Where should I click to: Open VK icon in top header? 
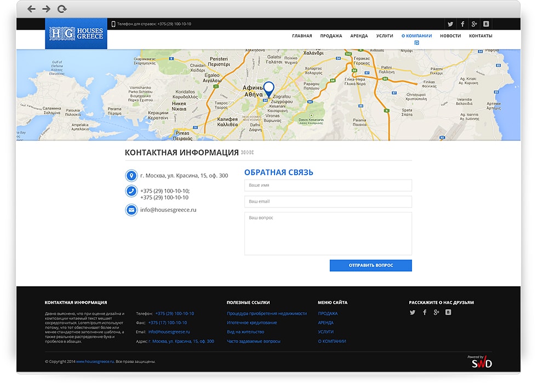(x=486, y=24)
